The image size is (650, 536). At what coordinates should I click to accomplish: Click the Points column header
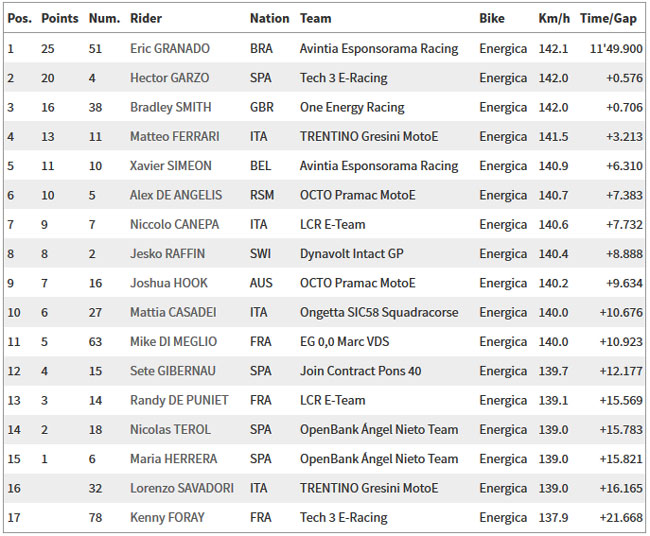coord(60,18)
